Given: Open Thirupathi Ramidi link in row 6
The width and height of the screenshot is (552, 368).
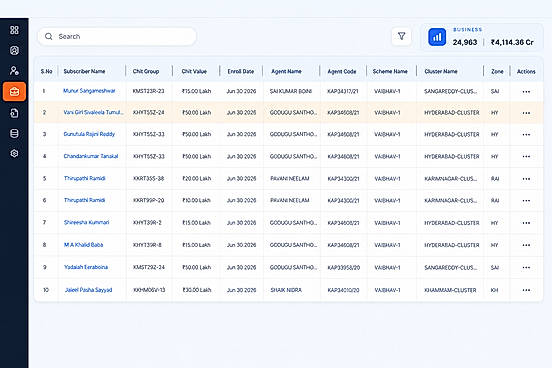Looking at the screenshot, I should point(84,200).
